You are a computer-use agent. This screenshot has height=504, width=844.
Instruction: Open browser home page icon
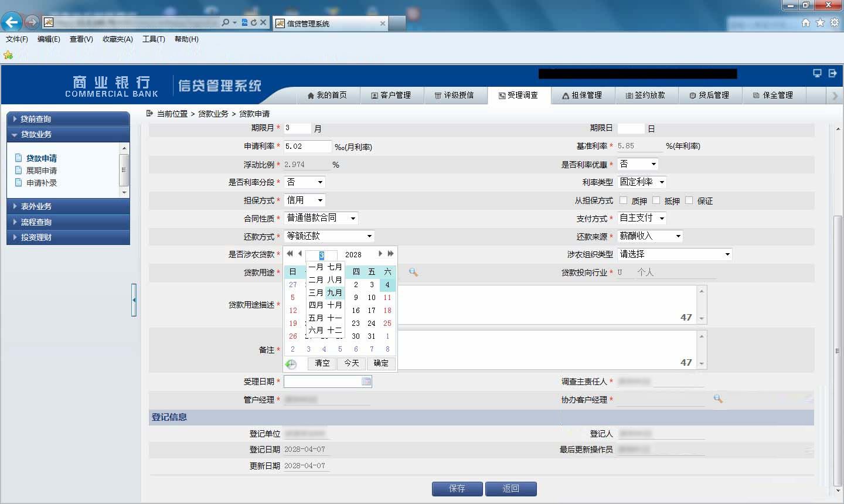(x=806, y=22)
